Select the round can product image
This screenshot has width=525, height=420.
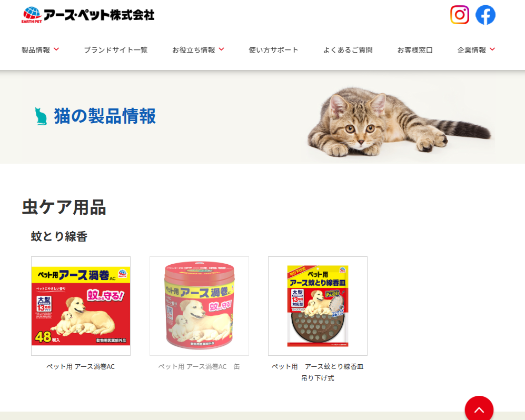[x=199, y=306]
